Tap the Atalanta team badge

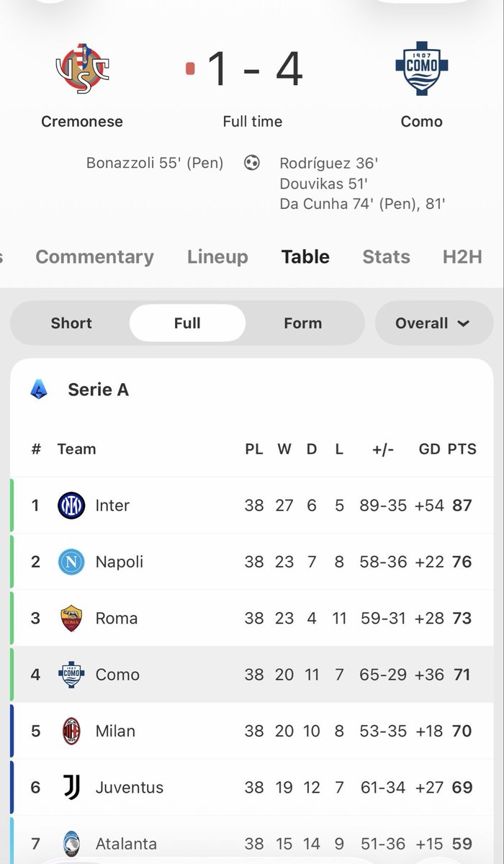[x=71, y=843]
